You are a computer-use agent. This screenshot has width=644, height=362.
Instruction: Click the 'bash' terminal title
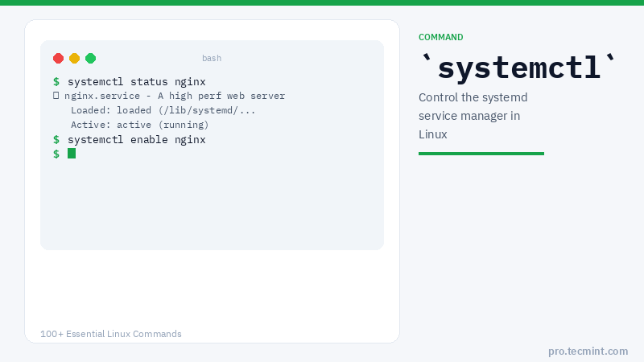tap(212, 58)
